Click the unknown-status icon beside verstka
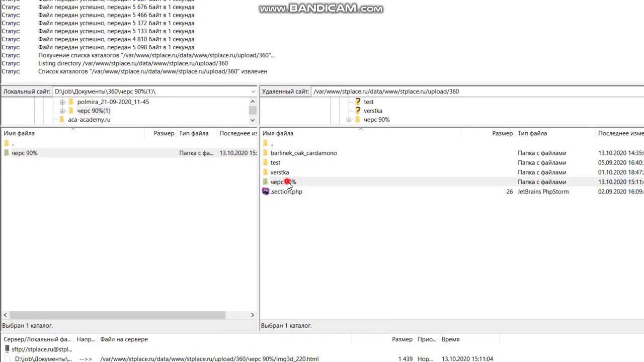 [358, 111]
